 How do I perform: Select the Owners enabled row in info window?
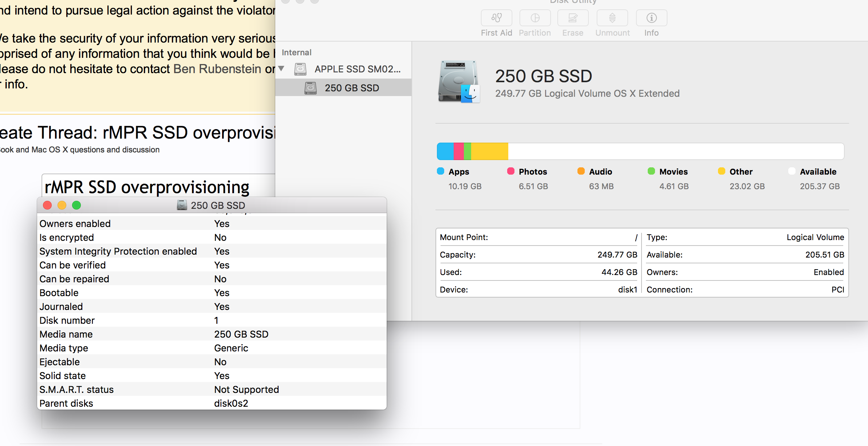point(212,223)
